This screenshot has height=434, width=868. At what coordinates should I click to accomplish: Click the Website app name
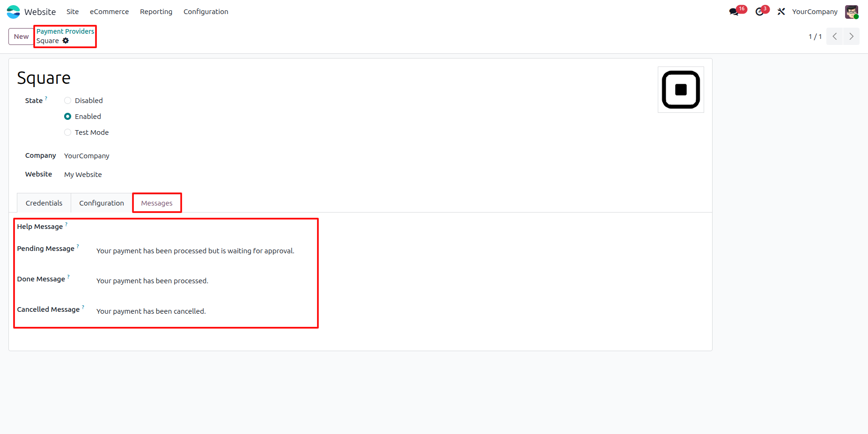click(x=40, y=12)
